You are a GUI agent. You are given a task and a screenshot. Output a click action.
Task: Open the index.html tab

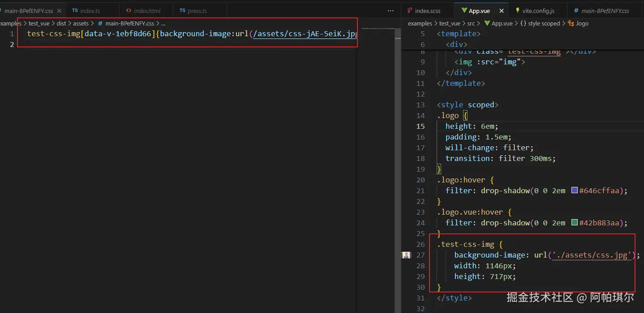[146, 11]
